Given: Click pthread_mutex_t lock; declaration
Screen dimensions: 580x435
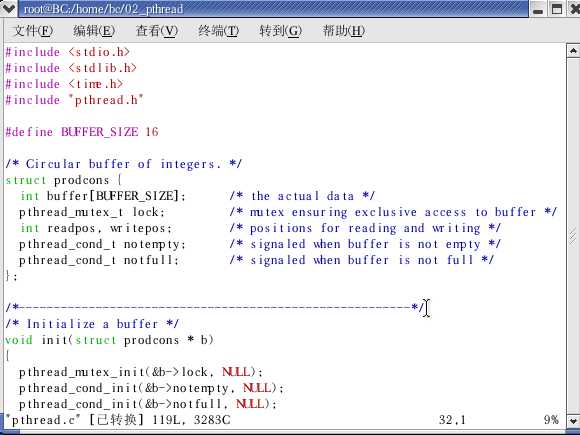Looking at the screenshot, I should point(92,212).
